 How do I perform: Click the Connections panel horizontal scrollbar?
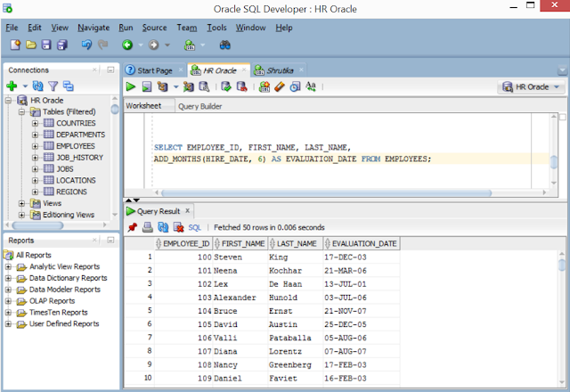click(37, 225)
